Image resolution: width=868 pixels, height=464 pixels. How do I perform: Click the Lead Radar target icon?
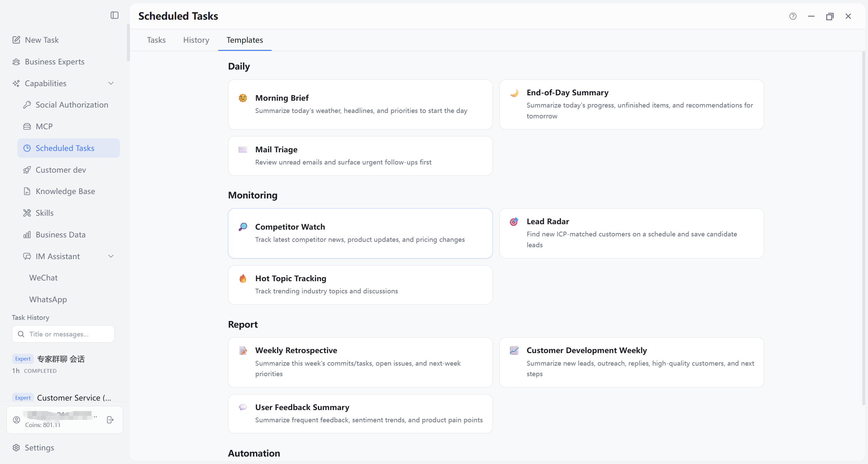coord(514,221)
